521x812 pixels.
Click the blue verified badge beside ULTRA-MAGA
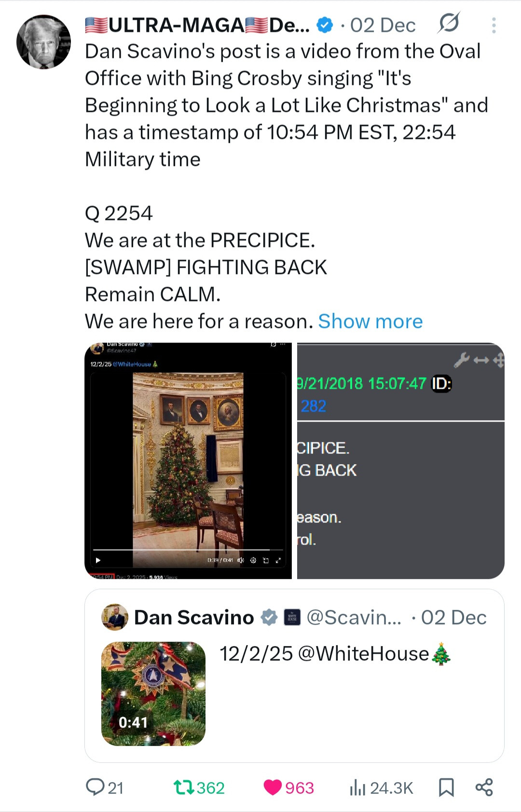tap(325, 25)
